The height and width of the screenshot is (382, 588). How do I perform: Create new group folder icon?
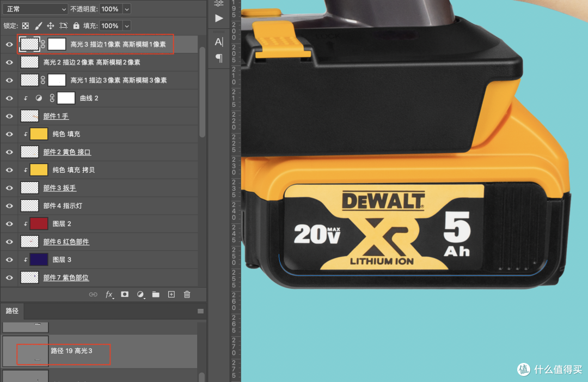156,295
